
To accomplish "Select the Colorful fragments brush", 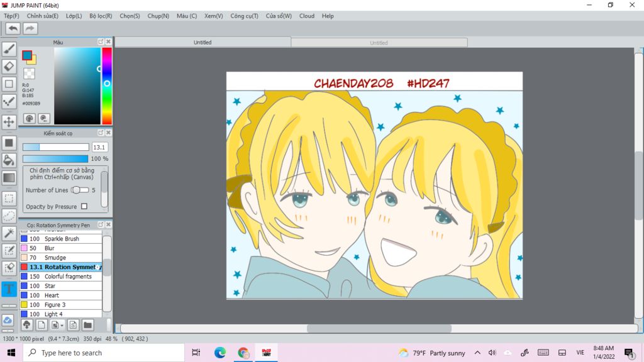I will [x=61, y=277].
